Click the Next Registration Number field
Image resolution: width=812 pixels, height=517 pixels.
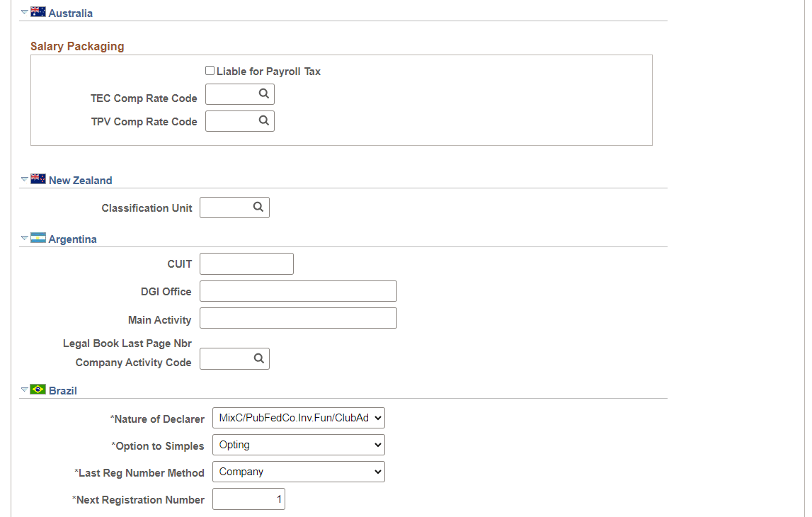[248, 499]
